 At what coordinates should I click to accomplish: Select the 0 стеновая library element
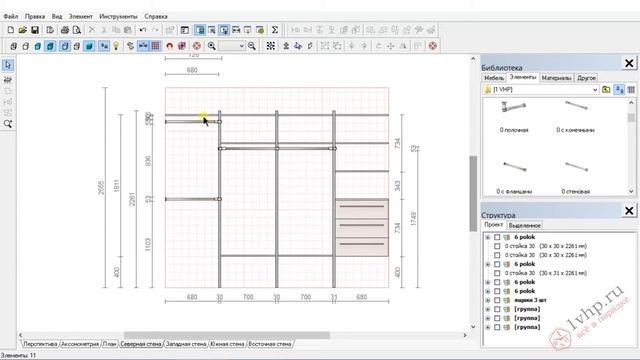pos(576,177)
